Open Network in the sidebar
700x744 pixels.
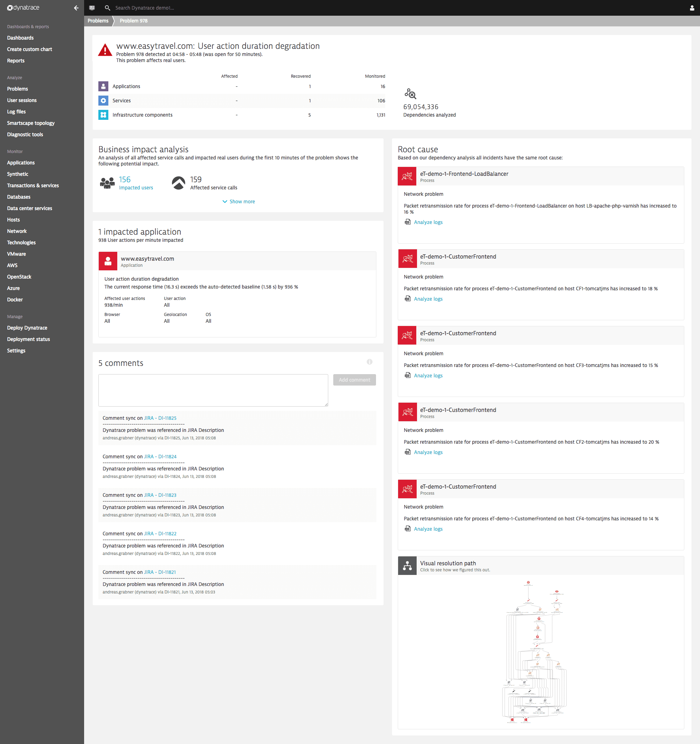click(17, 231)
